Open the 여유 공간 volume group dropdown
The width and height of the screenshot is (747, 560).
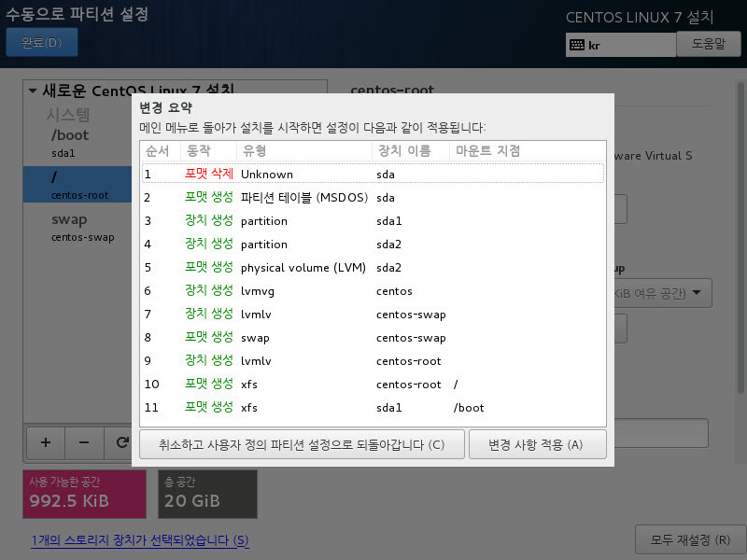coord(663,293)
